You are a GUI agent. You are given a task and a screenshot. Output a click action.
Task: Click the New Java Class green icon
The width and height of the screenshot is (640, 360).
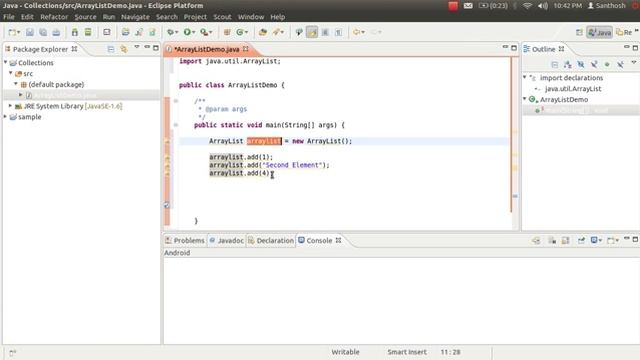click(240, 32)
